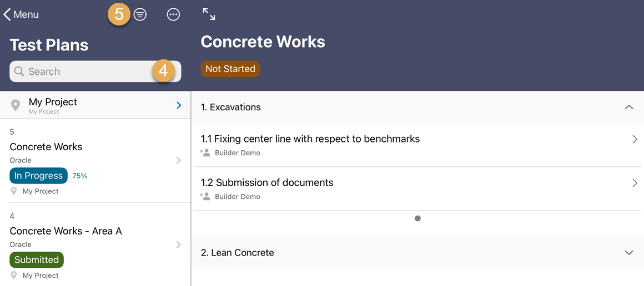Viewport: 644px width, 286px height.
Task: Select the Concrete Works test plan
Action: pyautogui.click(x=46, y=147)
